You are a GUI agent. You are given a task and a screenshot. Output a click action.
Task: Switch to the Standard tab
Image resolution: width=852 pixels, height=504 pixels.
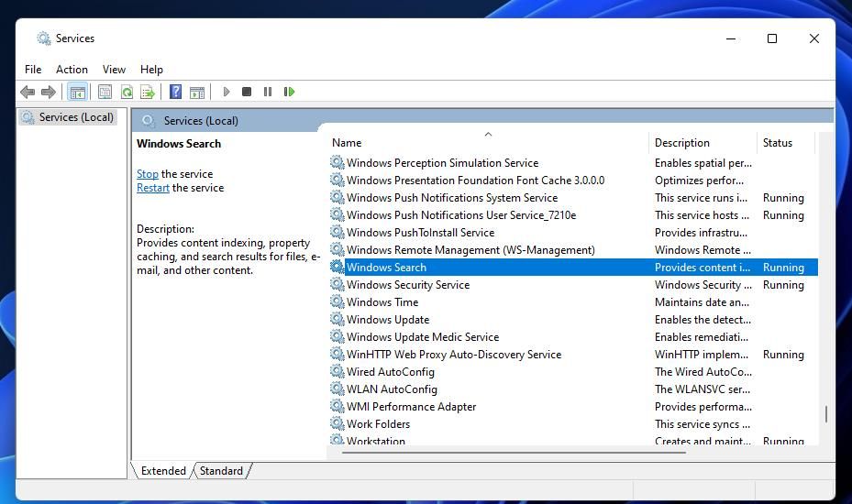pyautogui.click(x=221, y=471)
